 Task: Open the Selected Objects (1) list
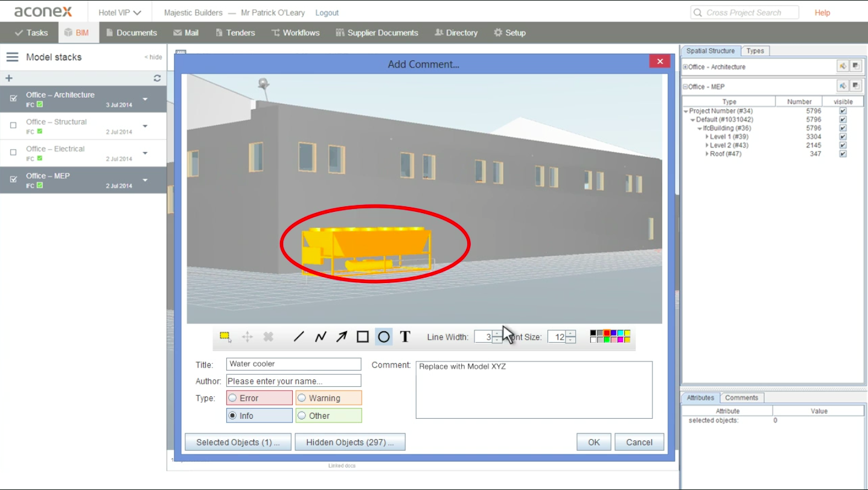(238, 442)
